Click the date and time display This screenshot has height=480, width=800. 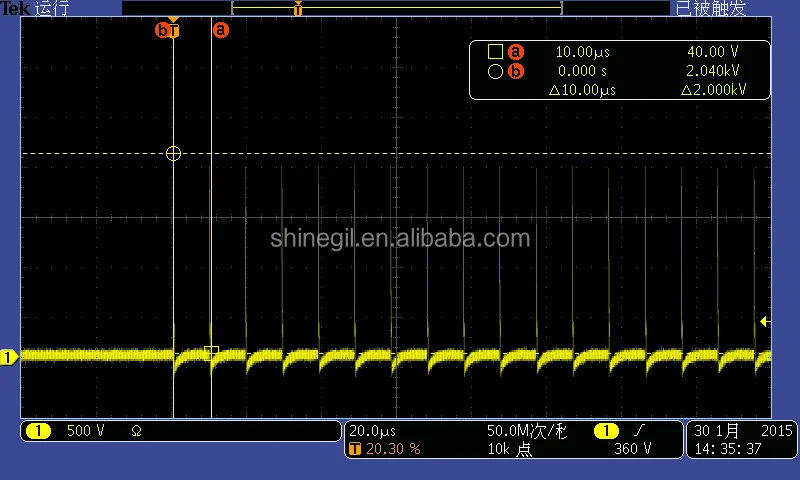click(x=742, y=440)
